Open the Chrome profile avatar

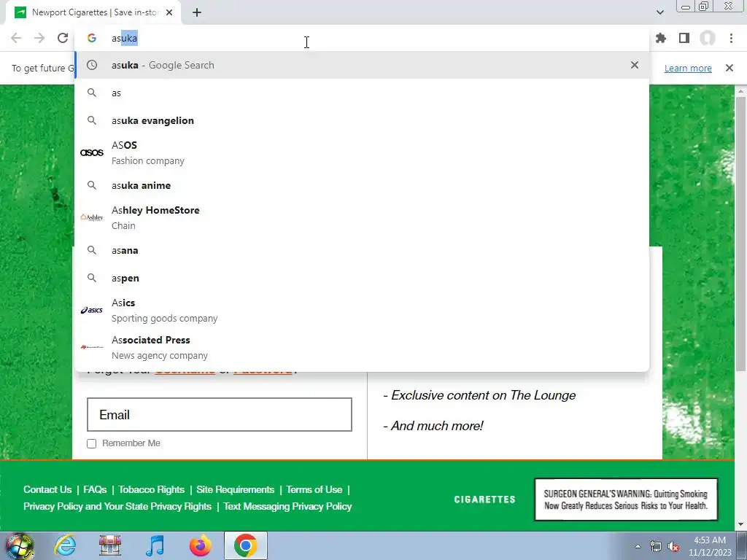tap(708, 38)
